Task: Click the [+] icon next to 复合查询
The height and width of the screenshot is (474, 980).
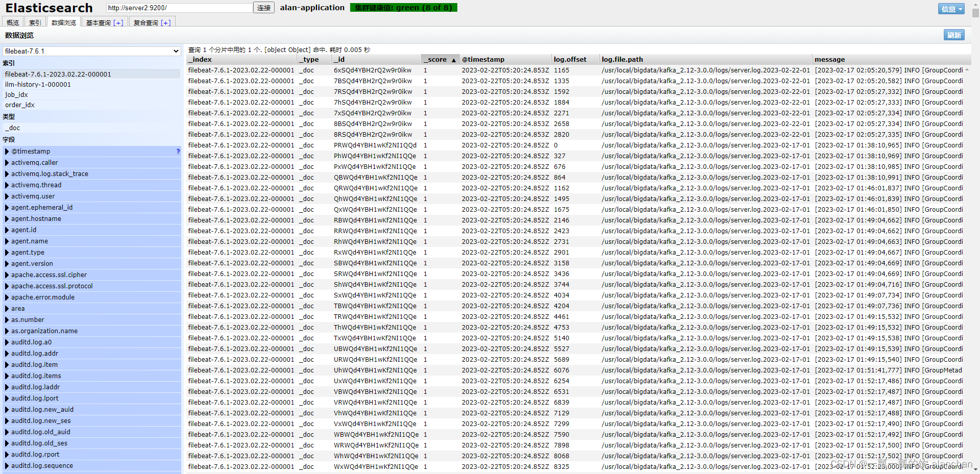Action: click(165, 22)
